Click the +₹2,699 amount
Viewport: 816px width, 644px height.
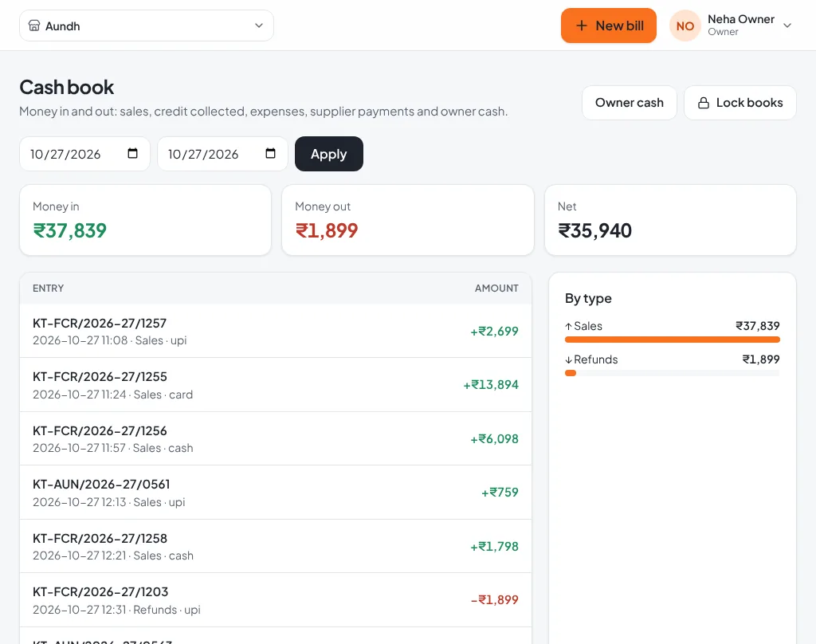[494, 331]
